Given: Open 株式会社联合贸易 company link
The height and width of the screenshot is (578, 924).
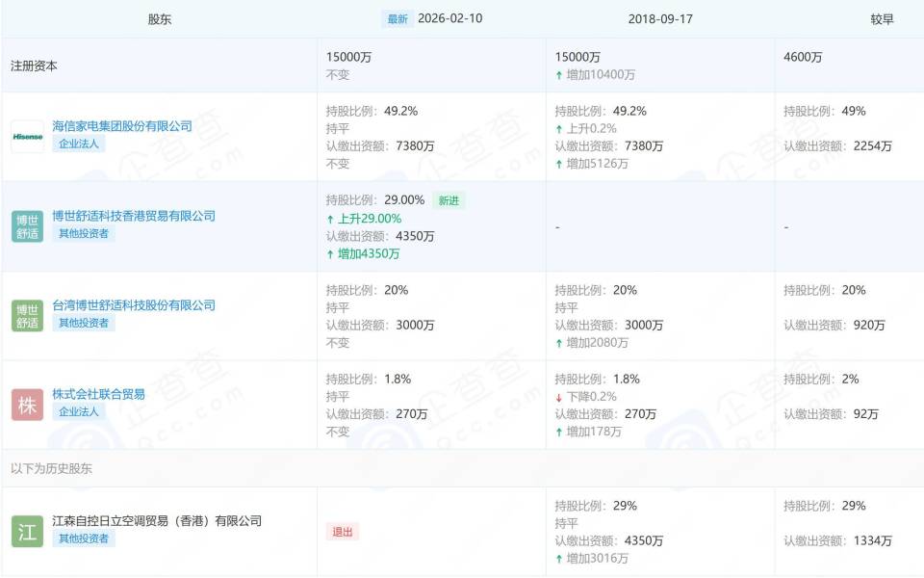Looking at the screenshot, I should tap(98, 394).
